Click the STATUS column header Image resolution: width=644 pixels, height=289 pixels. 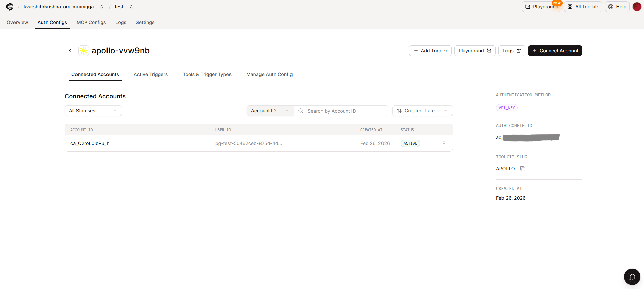click(407, 130)
